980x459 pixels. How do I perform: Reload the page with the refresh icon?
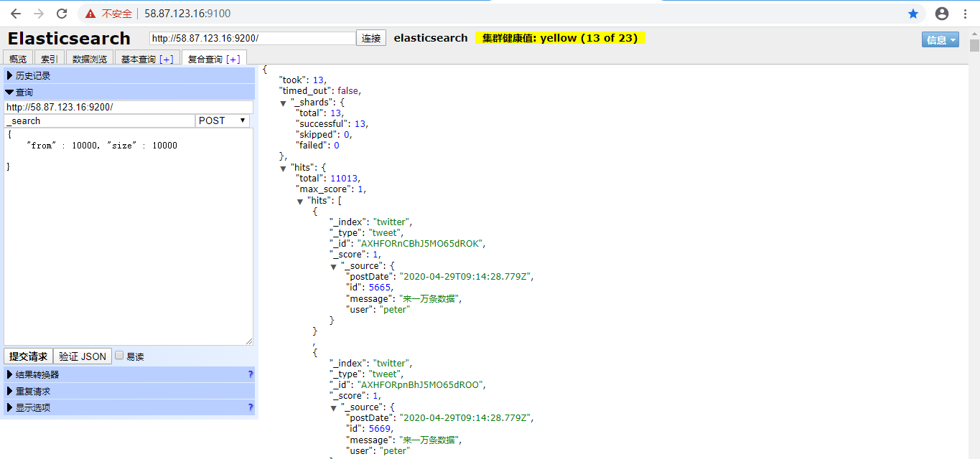point(62,14)
